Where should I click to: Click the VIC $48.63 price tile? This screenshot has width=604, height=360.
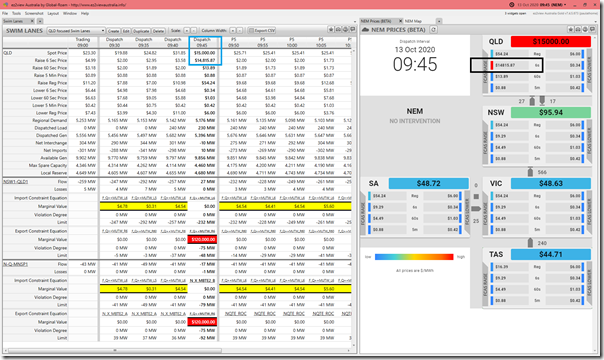[x=550, y=183]
